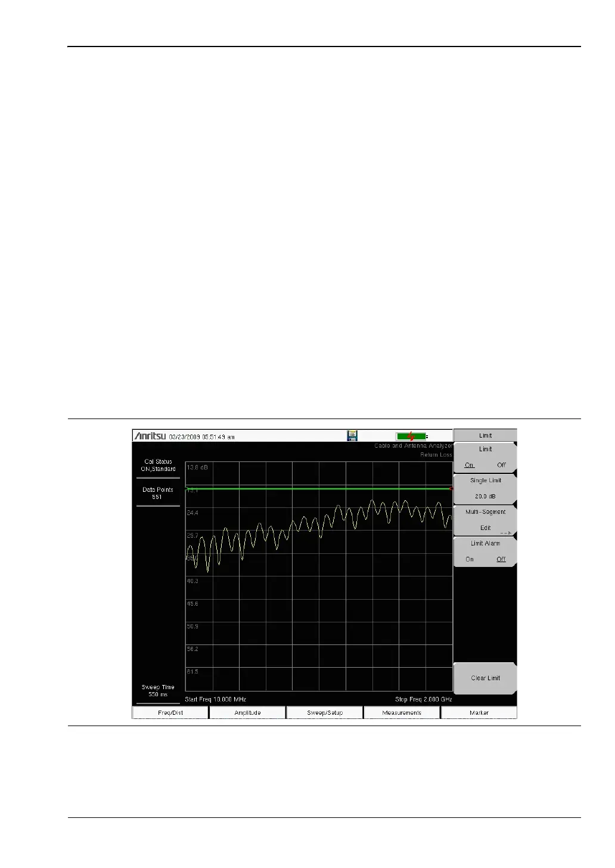The width and height of the screenshot is (615, 868).
Task: Toggle the Limit Alarm On/Off softkey
Action: pos(485,551)
